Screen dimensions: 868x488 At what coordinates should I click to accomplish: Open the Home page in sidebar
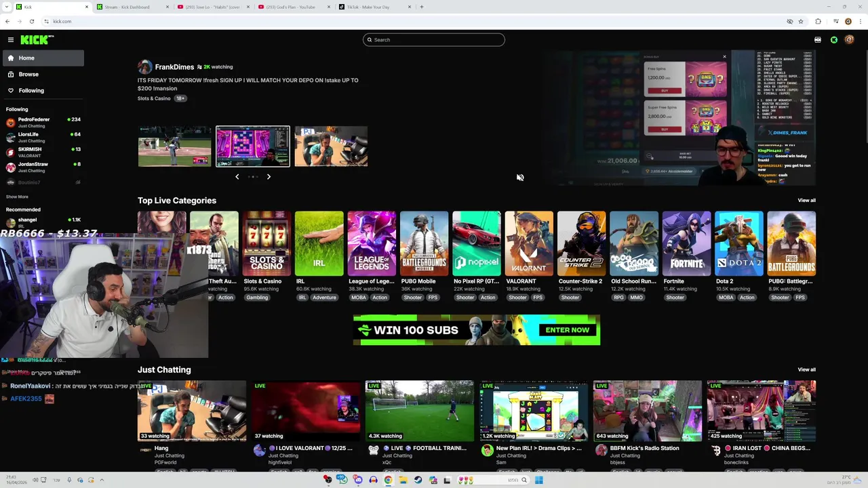tap(43, 58)
